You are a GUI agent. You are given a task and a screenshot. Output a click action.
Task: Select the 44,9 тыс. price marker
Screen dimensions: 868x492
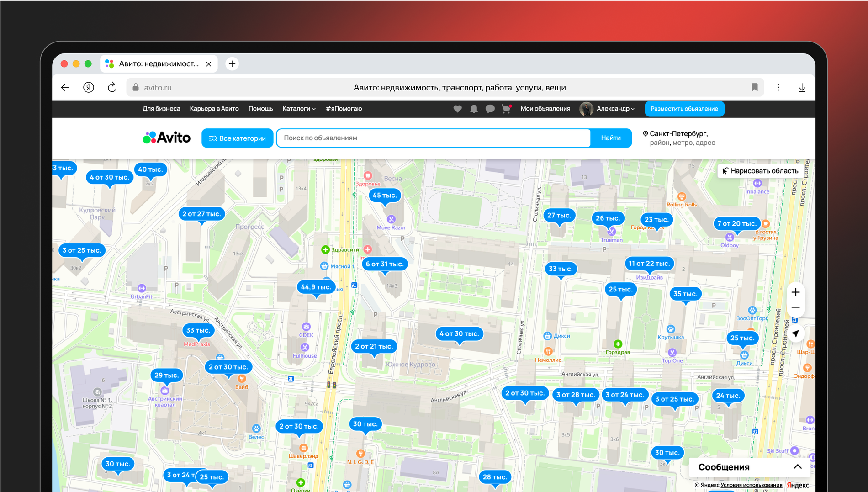pos(316,287)
